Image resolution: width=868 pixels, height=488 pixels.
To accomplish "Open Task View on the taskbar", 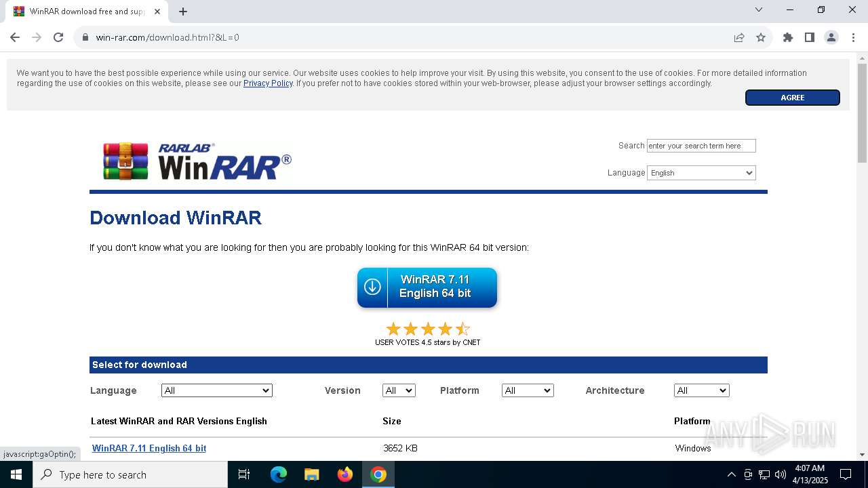I will [x=244, y=474].
